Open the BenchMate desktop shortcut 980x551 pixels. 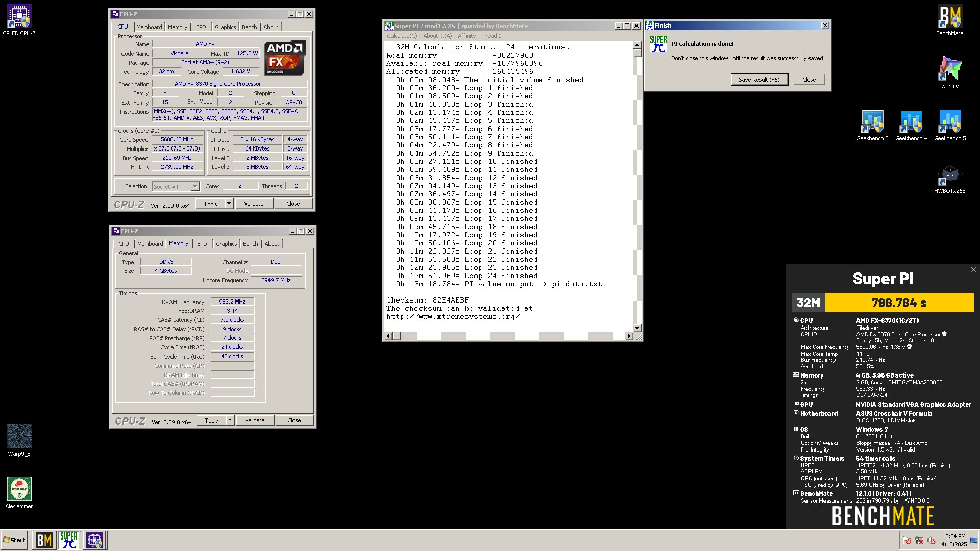click(949, 20)
